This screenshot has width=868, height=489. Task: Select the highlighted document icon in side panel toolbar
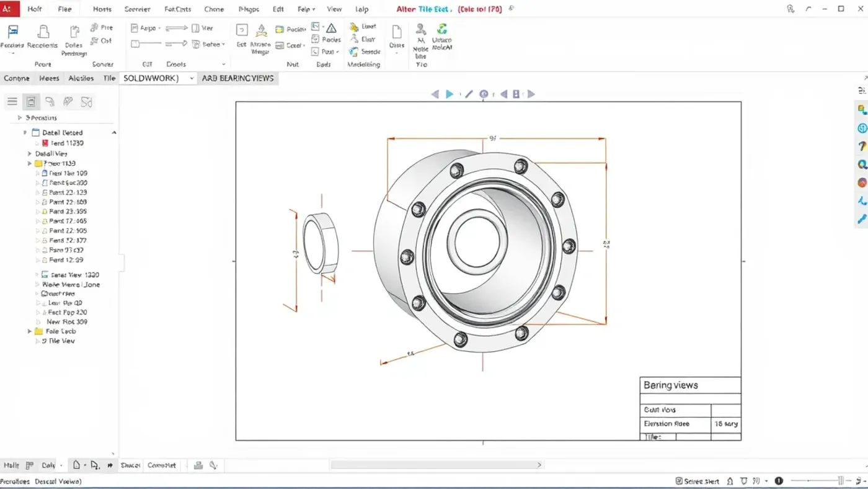(x=31, y=102)
